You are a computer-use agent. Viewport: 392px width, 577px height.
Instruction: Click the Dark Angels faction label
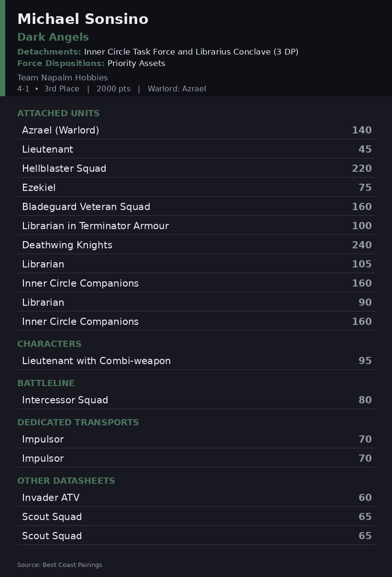tap(53, 37)
